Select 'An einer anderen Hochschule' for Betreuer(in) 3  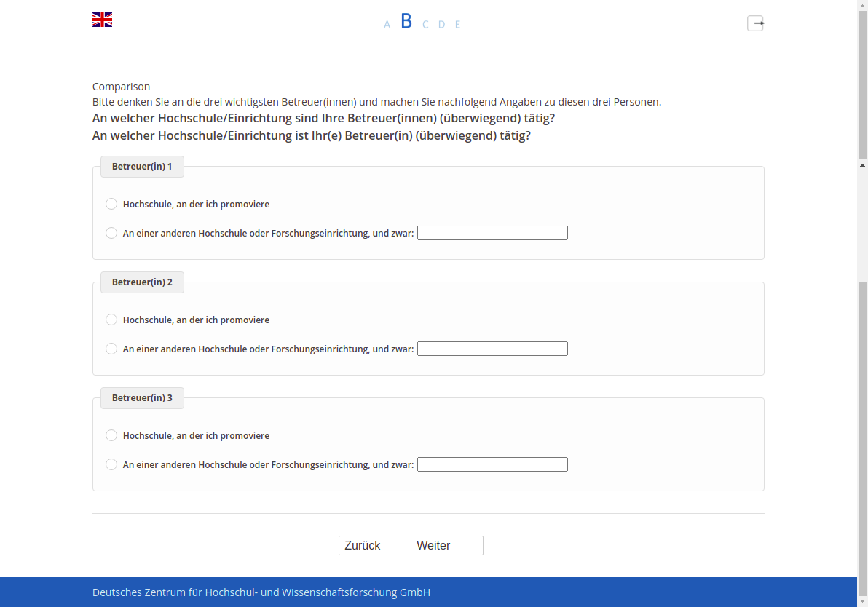pos(111,464)
